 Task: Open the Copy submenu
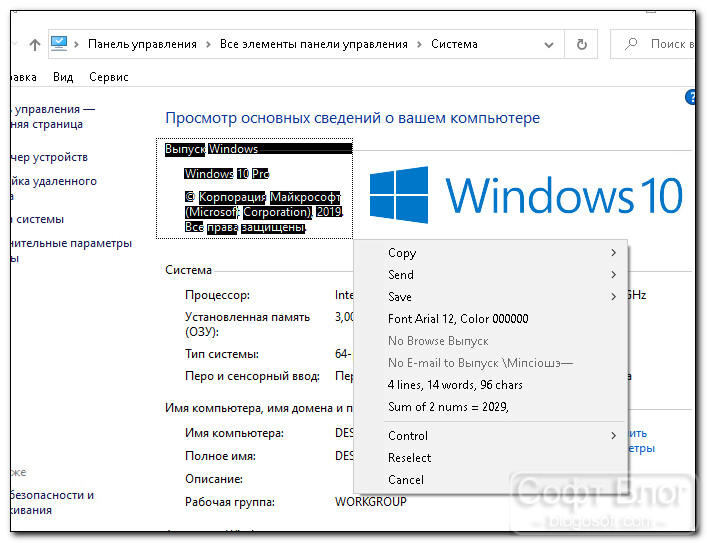491,253
